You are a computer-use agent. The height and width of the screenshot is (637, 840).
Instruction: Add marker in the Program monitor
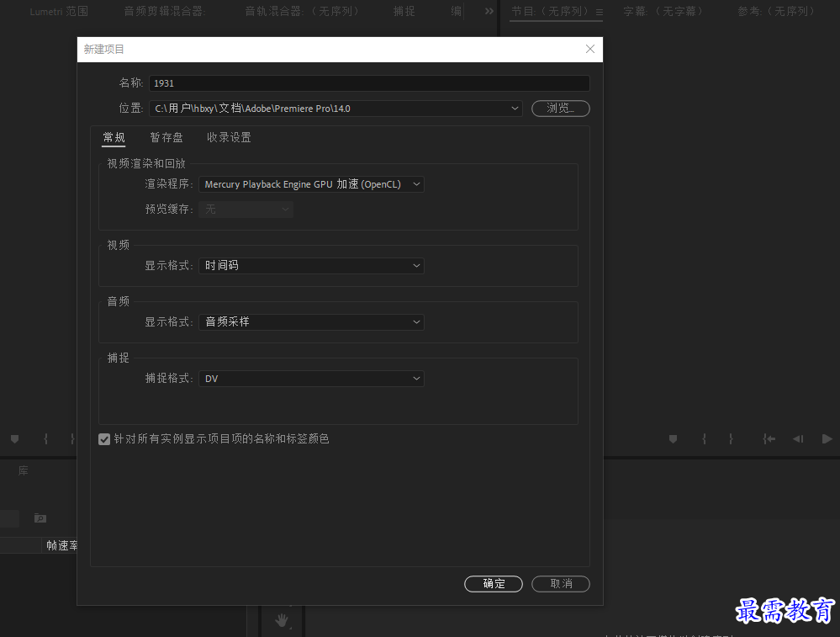(x=673, y=439)
